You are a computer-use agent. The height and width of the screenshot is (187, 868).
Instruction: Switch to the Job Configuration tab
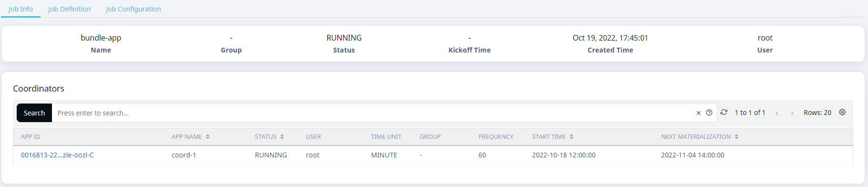tap(133, 9)
